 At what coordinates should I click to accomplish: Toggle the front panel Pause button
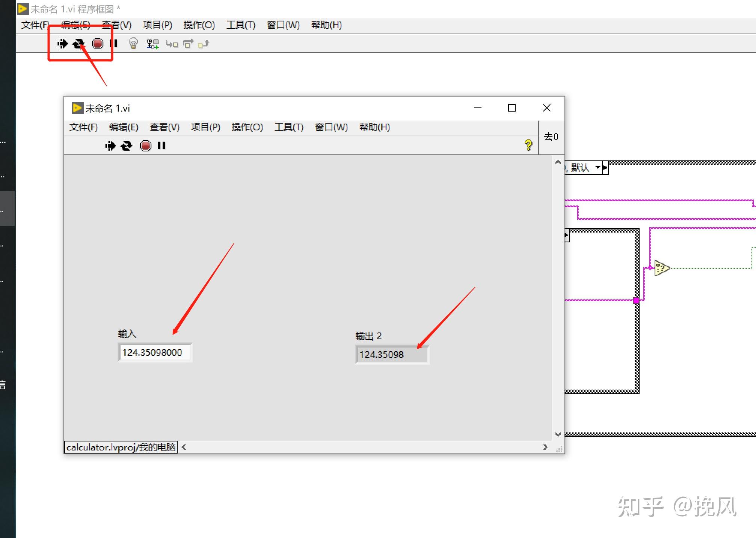pyautogui.click(x=161, y=146)
